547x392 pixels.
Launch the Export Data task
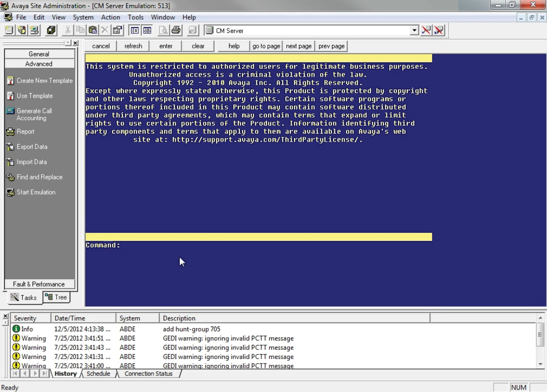(x=27, y=147)
